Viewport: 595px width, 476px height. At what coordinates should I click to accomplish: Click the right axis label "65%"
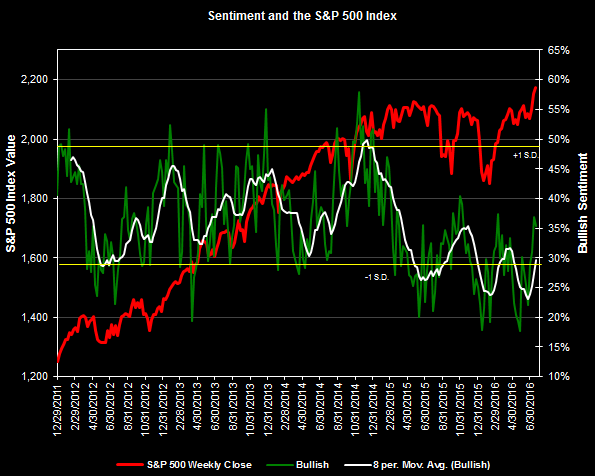point(559,50)
